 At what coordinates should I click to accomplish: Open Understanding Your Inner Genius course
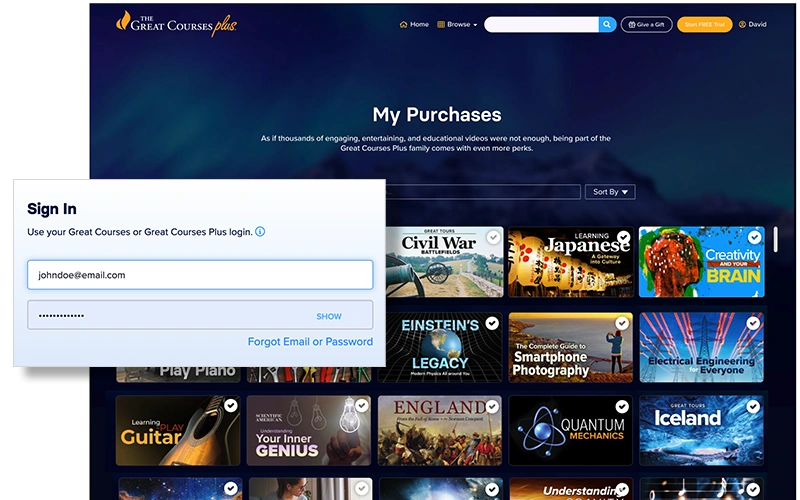coord(309,431)
